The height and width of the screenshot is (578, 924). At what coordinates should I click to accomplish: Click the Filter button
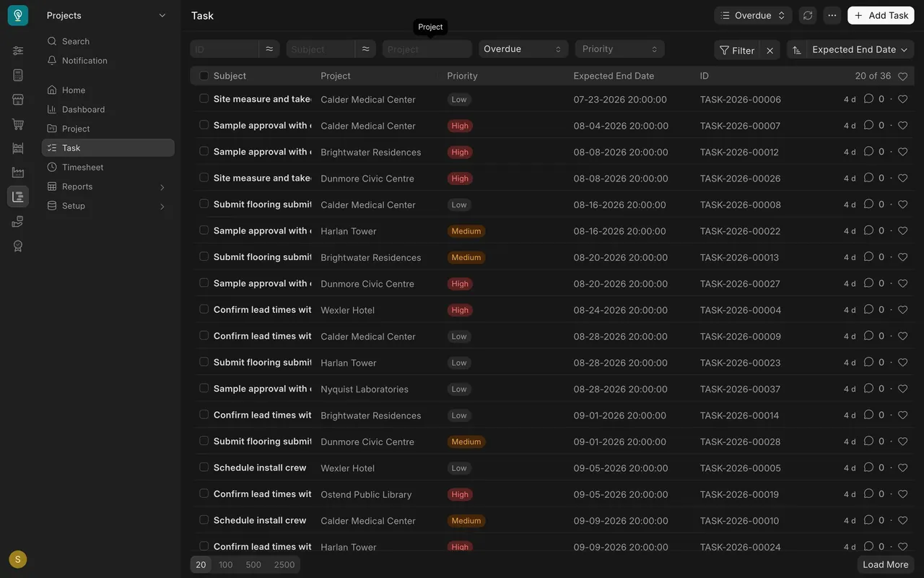click(736, 50)
